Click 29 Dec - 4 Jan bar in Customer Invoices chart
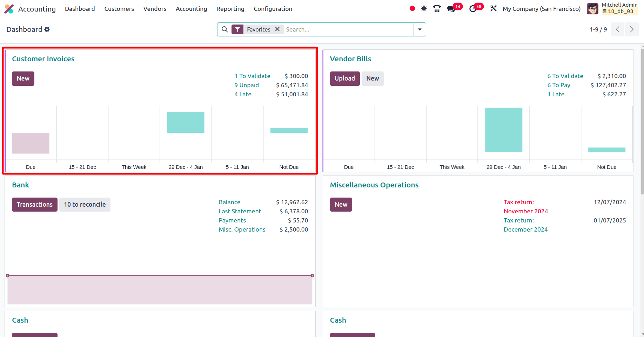The height and width of the screenshot is (337, 644). 186,122
